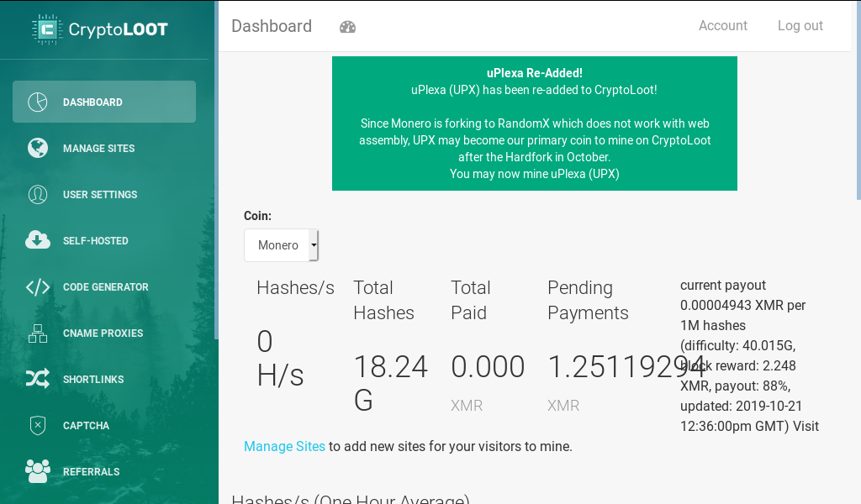
Task: Click the uPlexa Re-Added announcement heading
Action: (x=534, y=73)
